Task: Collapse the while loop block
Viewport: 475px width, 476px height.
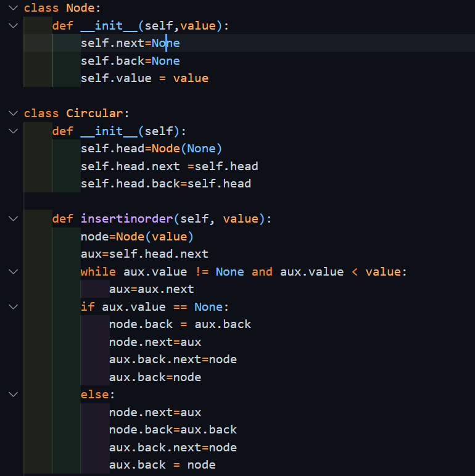Action: (x=14, y=272)
